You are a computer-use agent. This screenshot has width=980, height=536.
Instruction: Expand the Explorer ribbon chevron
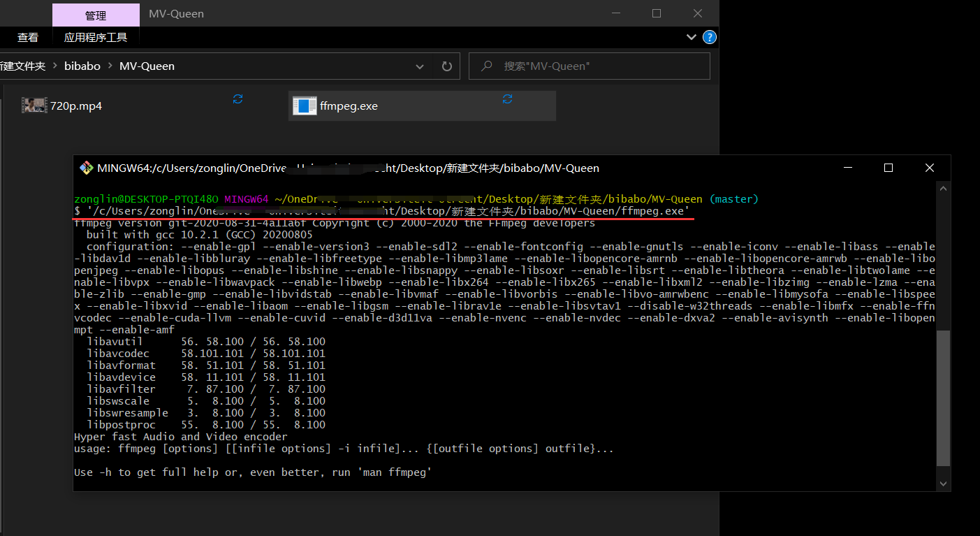692,37
